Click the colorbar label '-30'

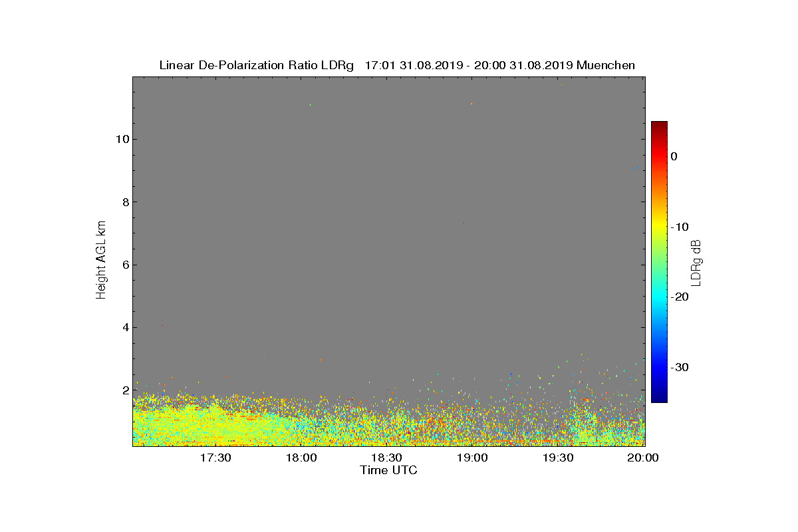680,367
